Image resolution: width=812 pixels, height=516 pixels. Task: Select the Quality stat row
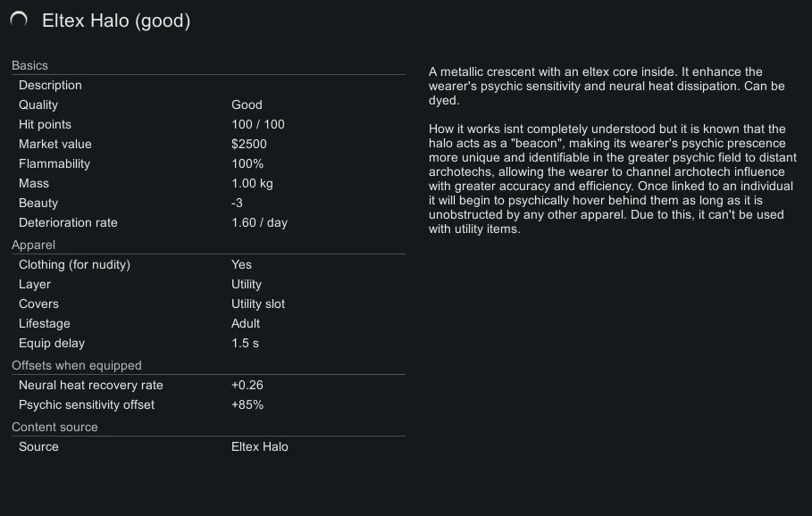click(x=208, y=104)
